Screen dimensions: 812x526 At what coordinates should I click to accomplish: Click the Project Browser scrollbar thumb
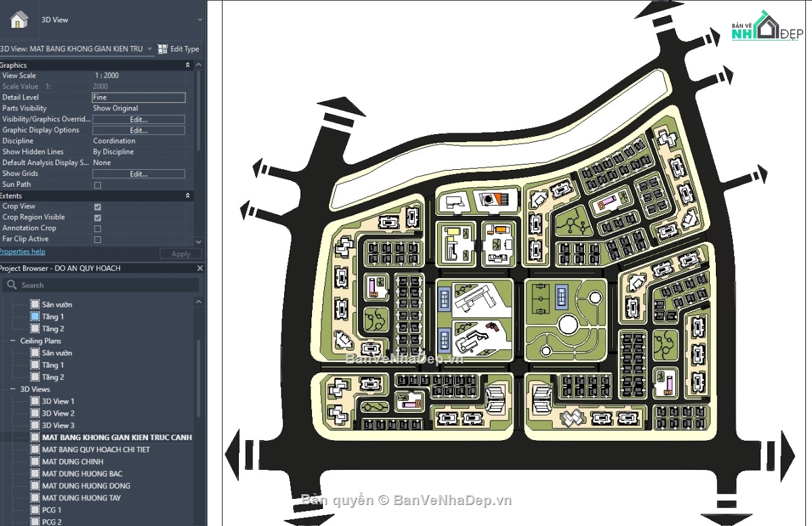(198, 378)
